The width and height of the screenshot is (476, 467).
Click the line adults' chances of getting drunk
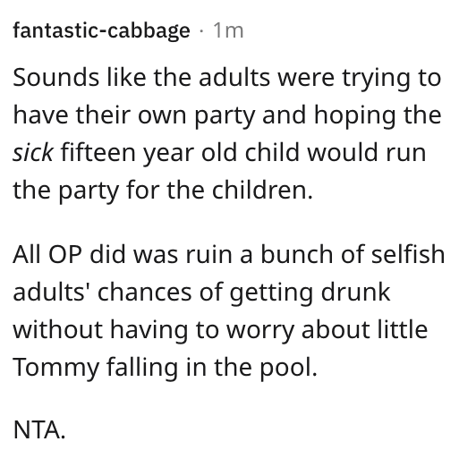point(201,293)
